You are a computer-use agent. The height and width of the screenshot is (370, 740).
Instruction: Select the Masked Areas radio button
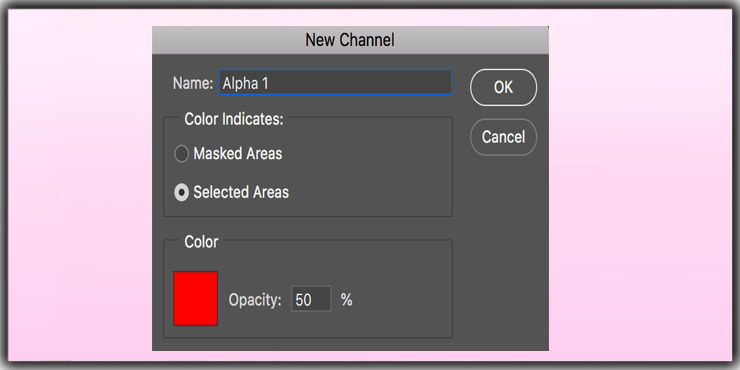[181, 154]
